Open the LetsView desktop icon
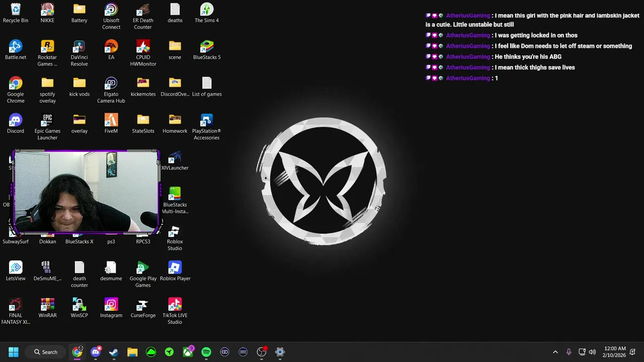 click(16, 271)
